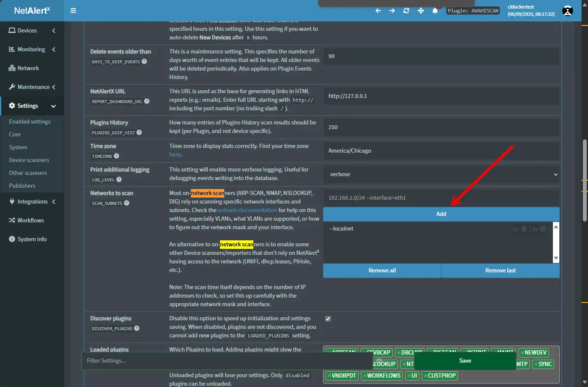The height and width of the screenshot is (387, 588).
Task: Open the Core settings section
Action: [15, 135]
